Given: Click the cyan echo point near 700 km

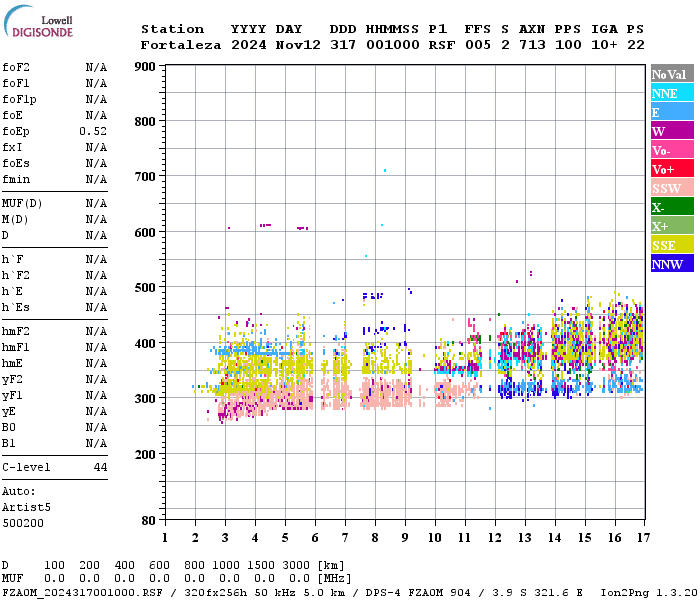Looking at the screenshot, I should click(385, 171).
